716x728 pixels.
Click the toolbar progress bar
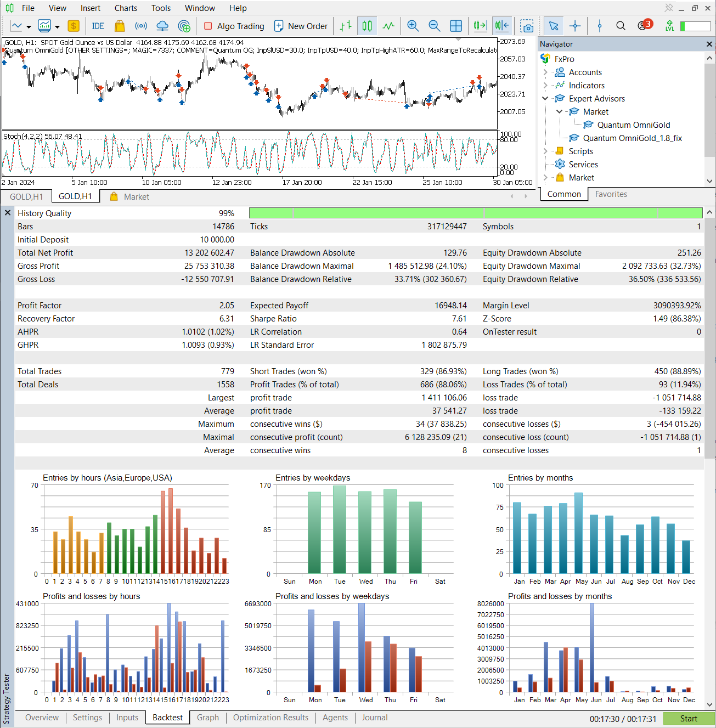click(x=696, y=26)
